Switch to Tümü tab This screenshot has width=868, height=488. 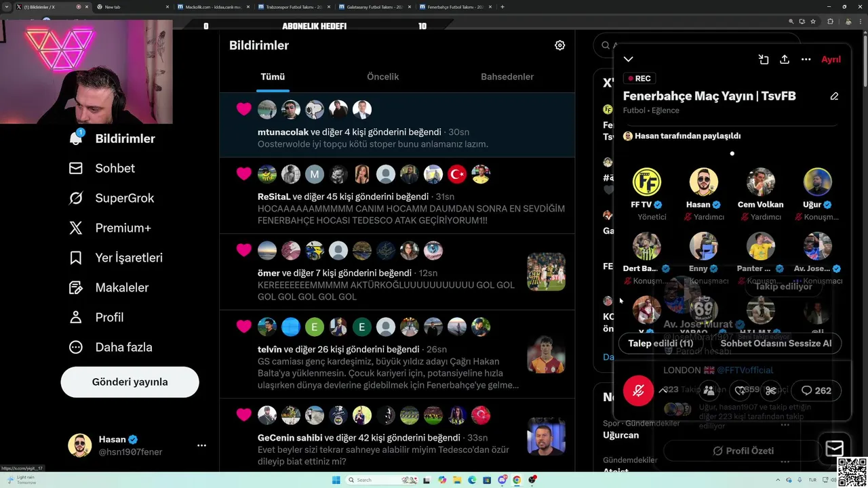[273, 77]
